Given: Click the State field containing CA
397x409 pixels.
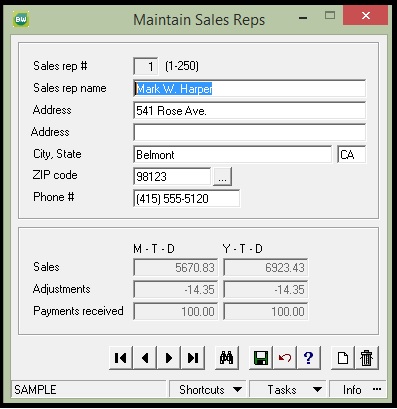Looking at the screenshot, I should tap(352, 154).
